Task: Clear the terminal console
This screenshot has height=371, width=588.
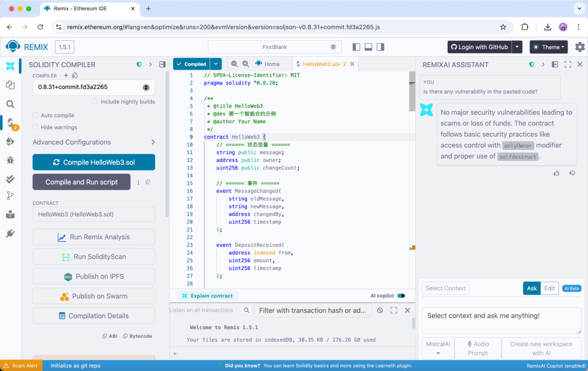Action: [x=380, y=310]
